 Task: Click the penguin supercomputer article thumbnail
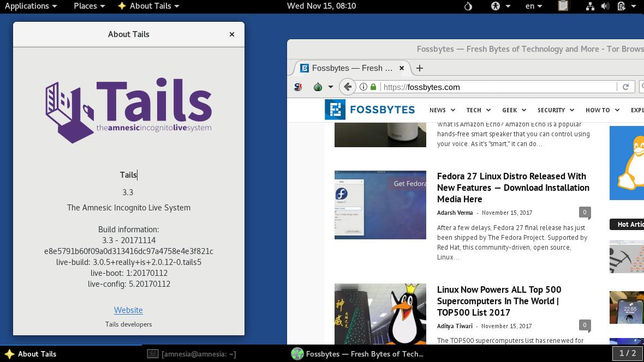380,314
